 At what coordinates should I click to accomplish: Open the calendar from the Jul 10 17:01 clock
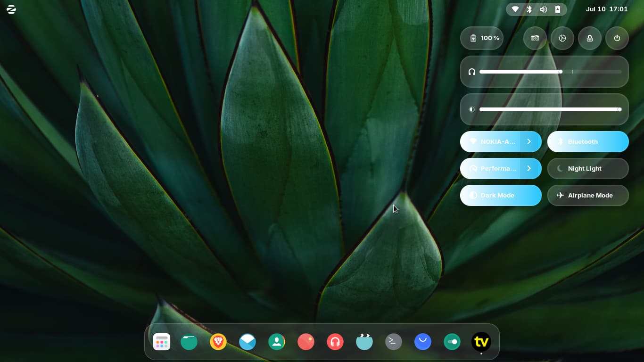[x=607, y=9]
